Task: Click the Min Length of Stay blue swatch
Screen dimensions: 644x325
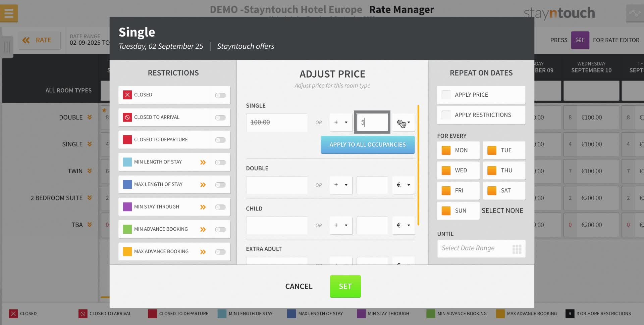Action: 127,162
